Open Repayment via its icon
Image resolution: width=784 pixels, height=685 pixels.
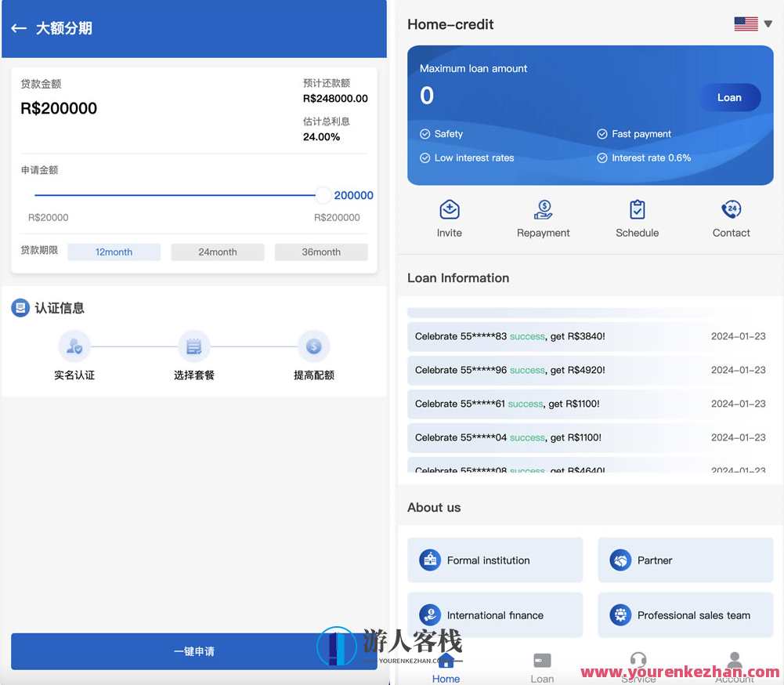click(543, 210)
